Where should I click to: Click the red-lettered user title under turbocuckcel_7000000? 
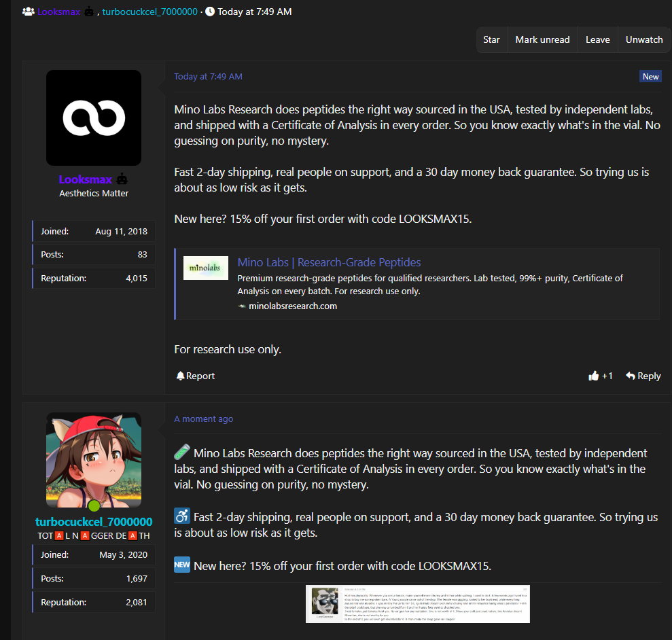point(94,536)
